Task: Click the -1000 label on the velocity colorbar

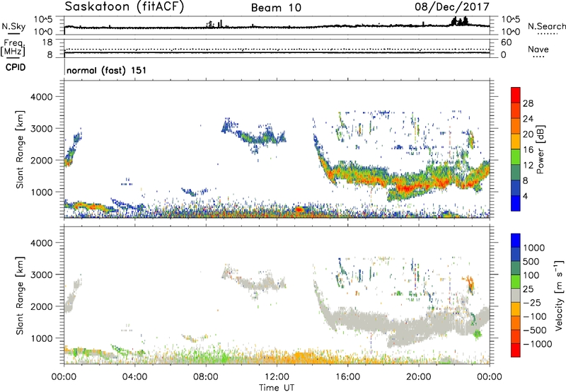Action: tap(538, 344)
